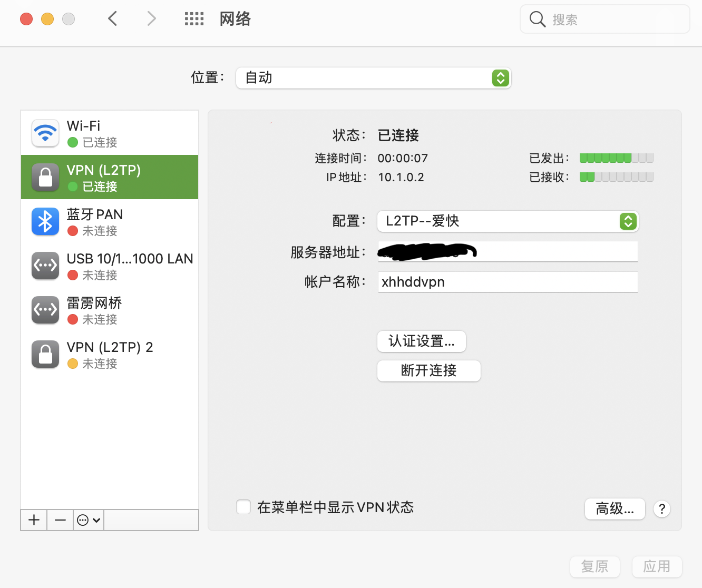Click the VPN (L2TP) lock icon
The height and width of the screenshot is (588, 702).
tap(45, 177)
